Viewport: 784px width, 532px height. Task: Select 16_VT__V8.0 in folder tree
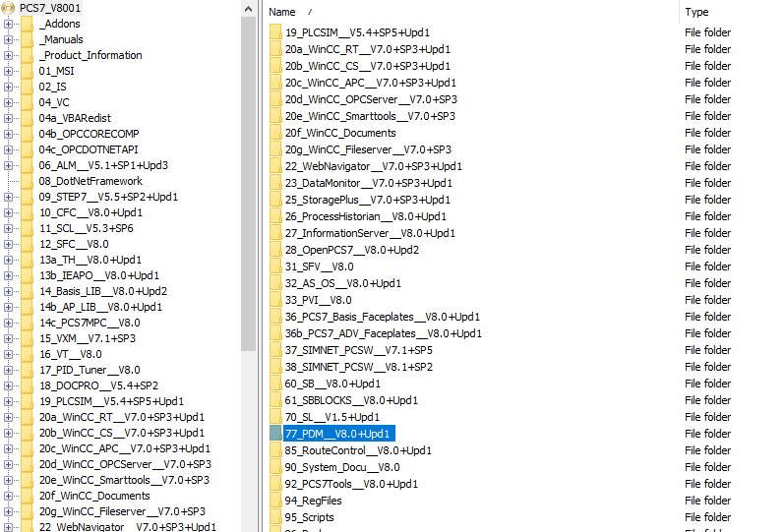tap(71, 354)
